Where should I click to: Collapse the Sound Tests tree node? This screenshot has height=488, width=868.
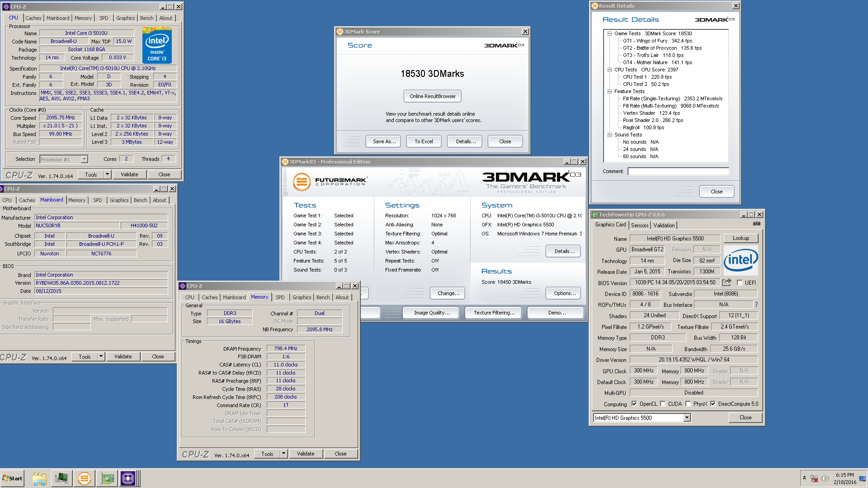610,135
